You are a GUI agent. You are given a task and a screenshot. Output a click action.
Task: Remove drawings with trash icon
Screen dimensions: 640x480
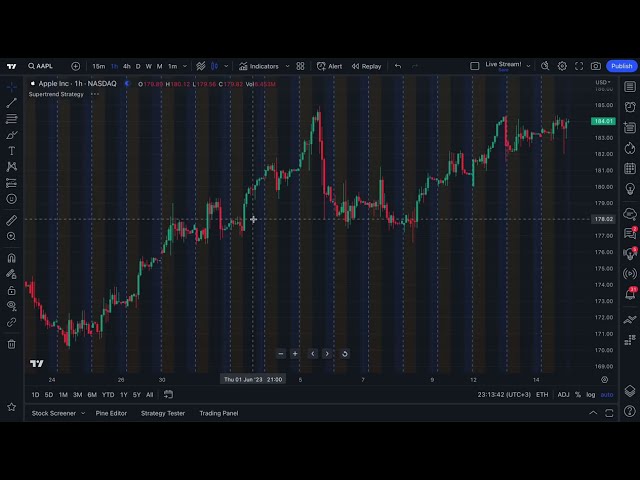11,344
